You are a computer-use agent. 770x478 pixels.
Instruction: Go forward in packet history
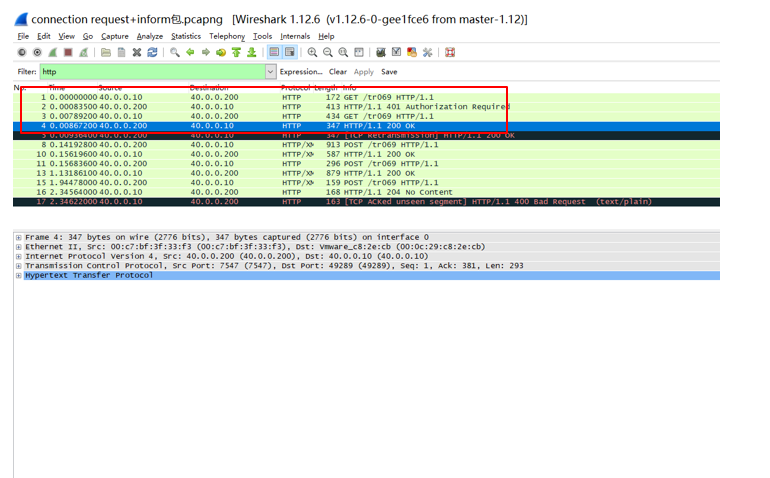click(x=206, y=52)
